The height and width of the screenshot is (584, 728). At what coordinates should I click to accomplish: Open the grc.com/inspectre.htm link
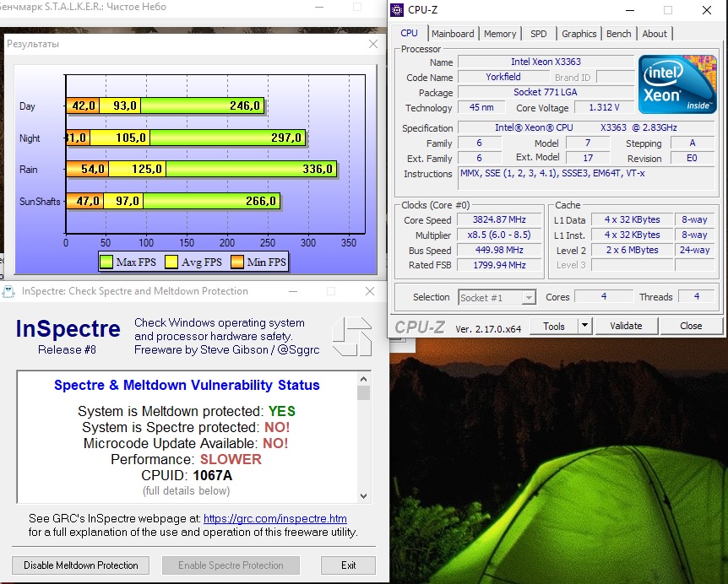point(274,518)
